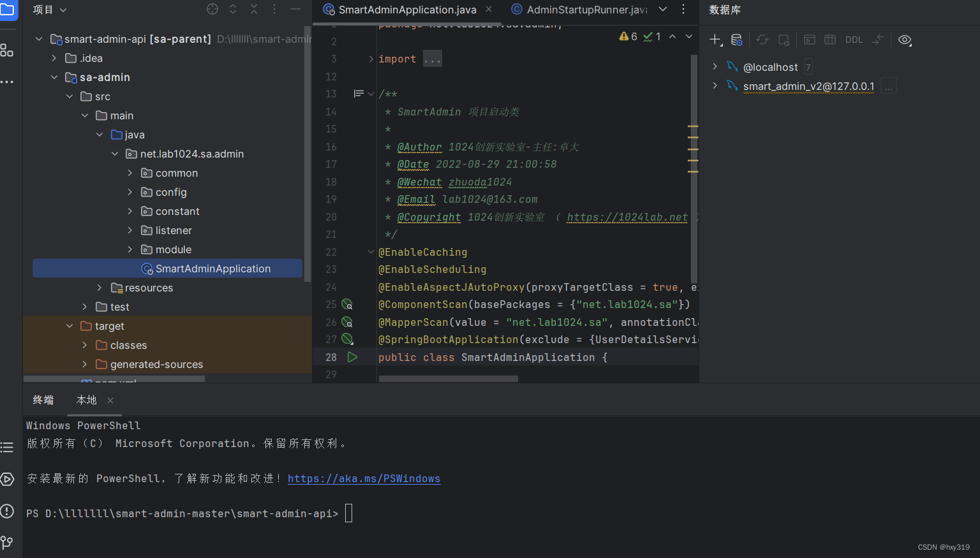Click the gutter icon on line 27

pyautogui.click(x=347, y=339)
